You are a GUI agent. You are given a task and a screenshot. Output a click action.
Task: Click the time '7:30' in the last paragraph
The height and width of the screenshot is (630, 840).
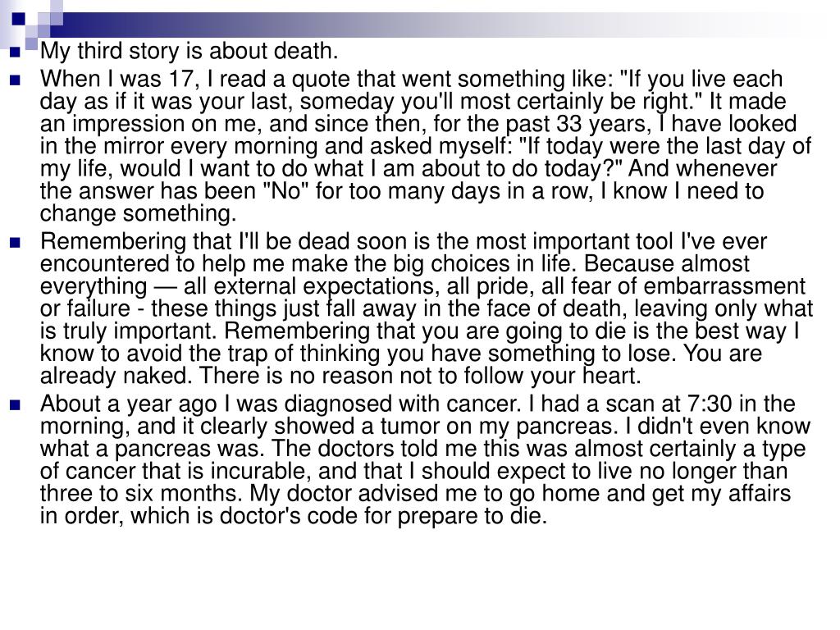pos(709,404)
